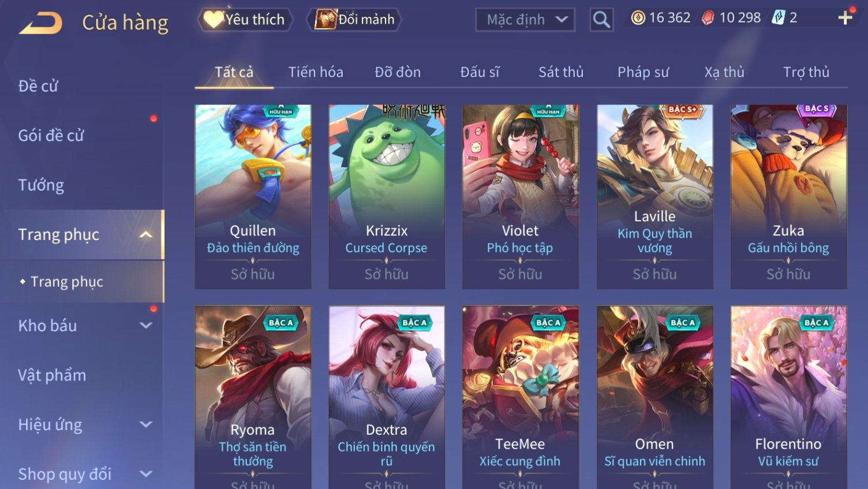This screenshot has height=489, width=868.
Task: Expand the Hiệu ứng sidebar section
Action: pyautogui.click(x=146, y=425)
